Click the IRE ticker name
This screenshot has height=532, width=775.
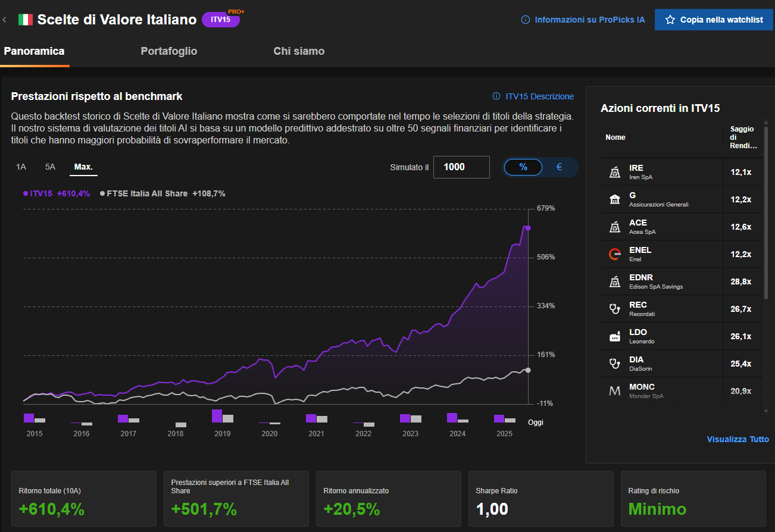(636, 168)
